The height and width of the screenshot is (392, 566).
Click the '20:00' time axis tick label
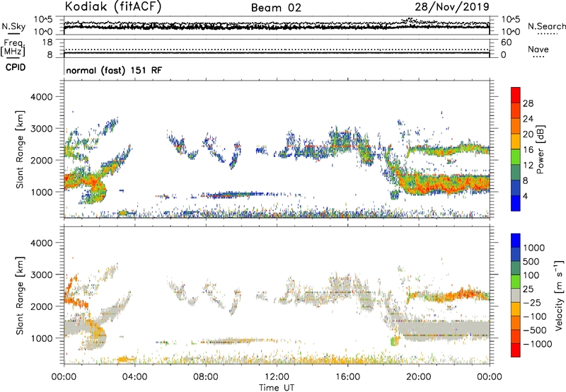tap(418, 377)
